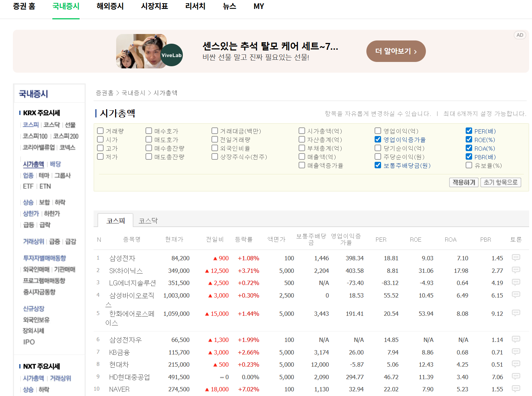Check the 매수호가 option
The width and height of the screenshot is (532, 396).
tap(149, 131)
